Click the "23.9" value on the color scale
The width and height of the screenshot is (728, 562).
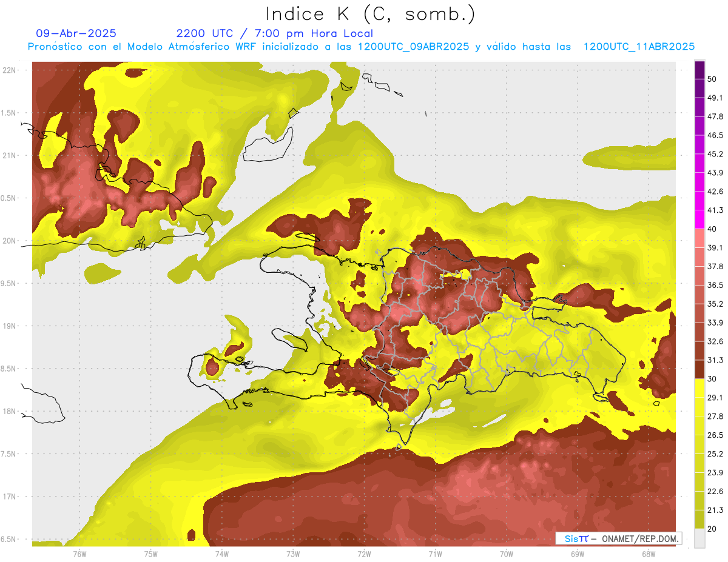tap(715, 473)
